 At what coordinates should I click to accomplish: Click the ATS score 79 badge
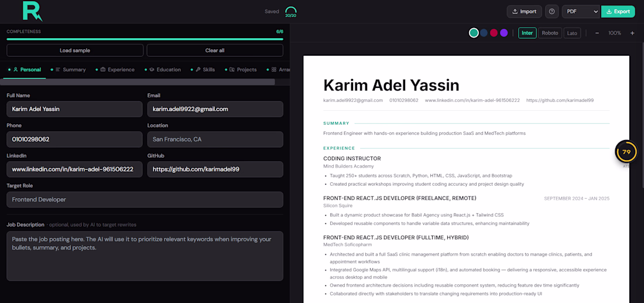pyautogui.click(x=626, y=152)
